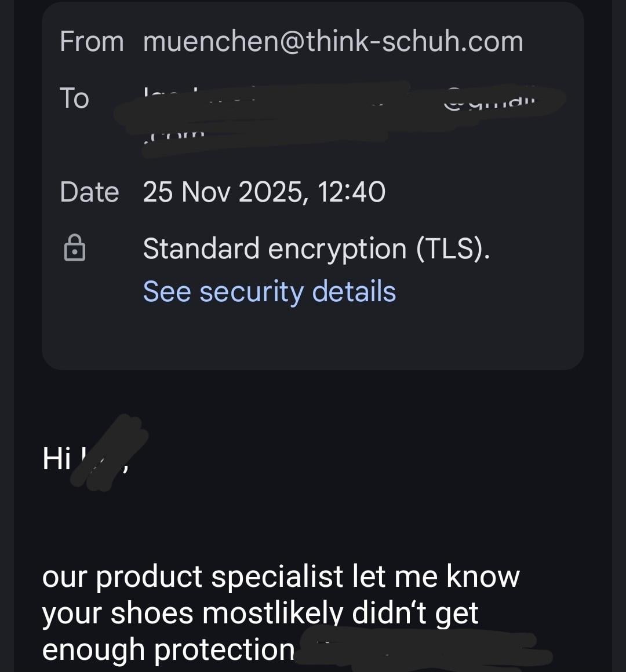Tap the Date label
Screen dimensions: 626x672
89,192
